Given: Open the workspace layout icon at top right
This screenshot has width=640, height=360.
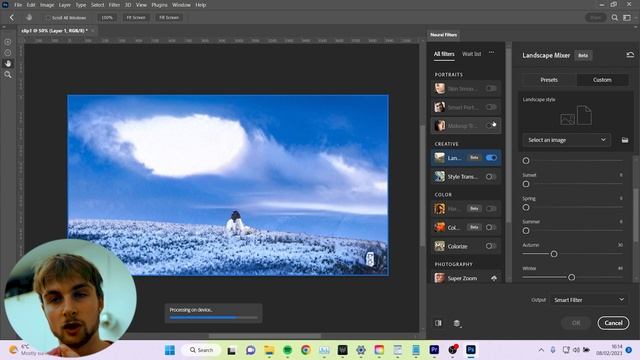Looking at the screenshot, I should click(x=627, y=18).
